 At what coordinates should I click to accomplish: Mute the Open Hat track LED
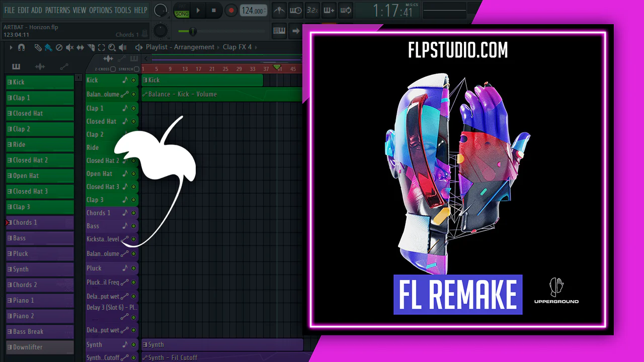[133, 173]
